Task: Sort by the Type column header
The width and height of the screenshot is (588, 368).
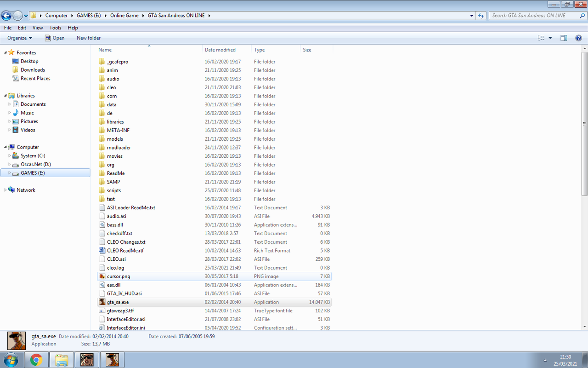Action: 276,50
